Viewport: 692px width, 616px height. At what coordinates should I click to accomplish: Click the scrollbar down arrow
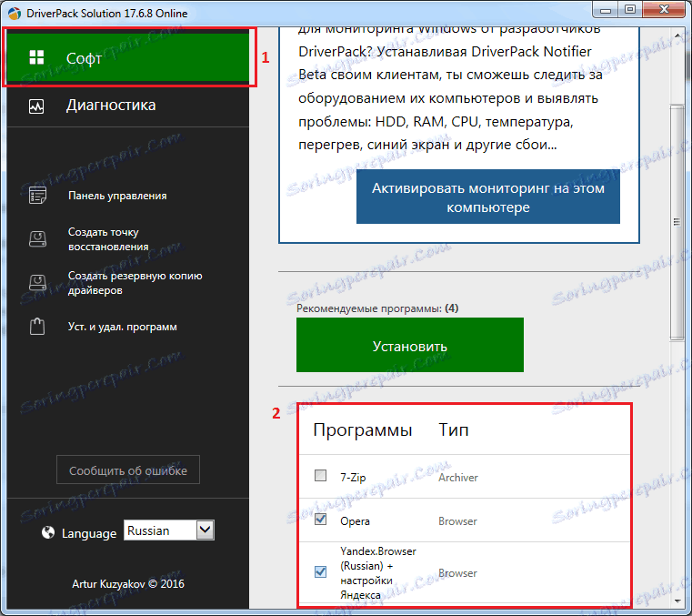point(677,601)
